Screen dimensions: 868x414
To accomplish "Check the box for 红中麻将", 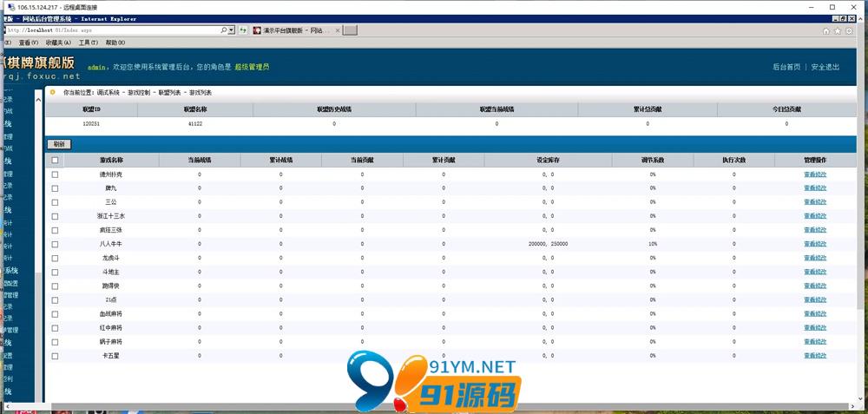I will pyautogui.click(x=54, y=328).
